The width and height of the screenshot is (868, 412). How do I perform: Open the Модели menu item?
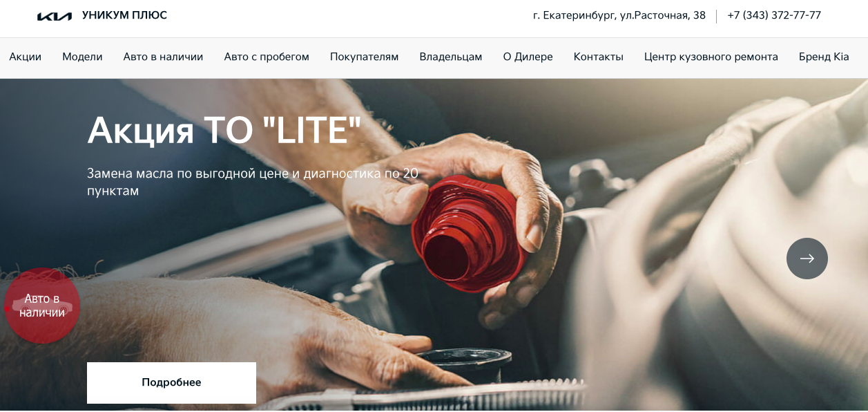click(x=82, y=57)
